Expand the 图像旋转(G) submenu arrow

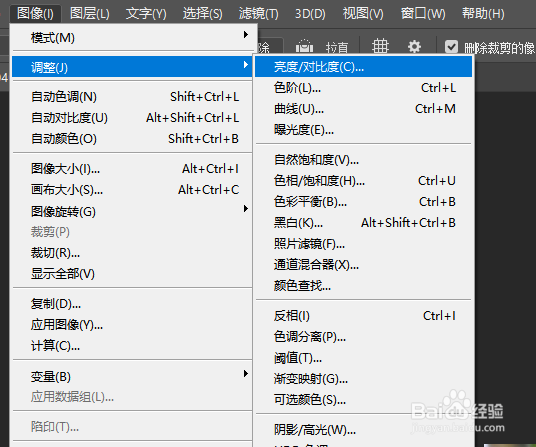(245, 208)
